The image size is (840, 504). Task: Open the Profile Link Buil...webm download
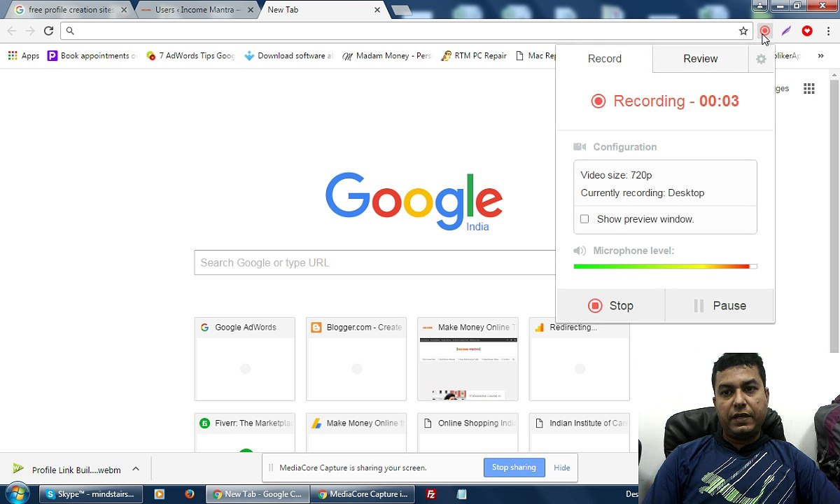[x=67, y=470]
